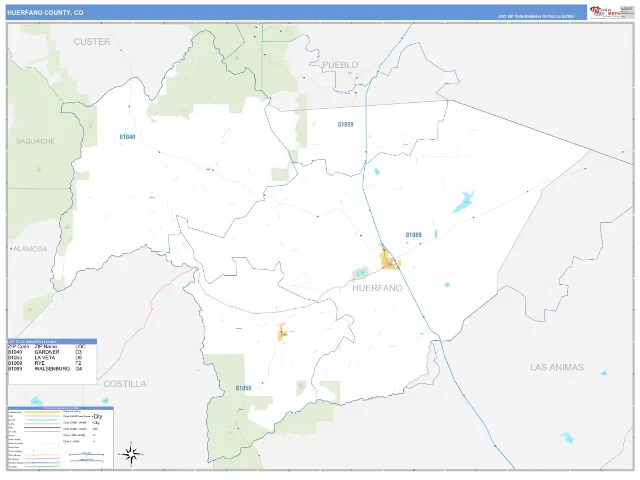Screen dimensions: 640x480
Task: Click the HUERFANO COUNTY, CO map title
Action: [45, 13]
